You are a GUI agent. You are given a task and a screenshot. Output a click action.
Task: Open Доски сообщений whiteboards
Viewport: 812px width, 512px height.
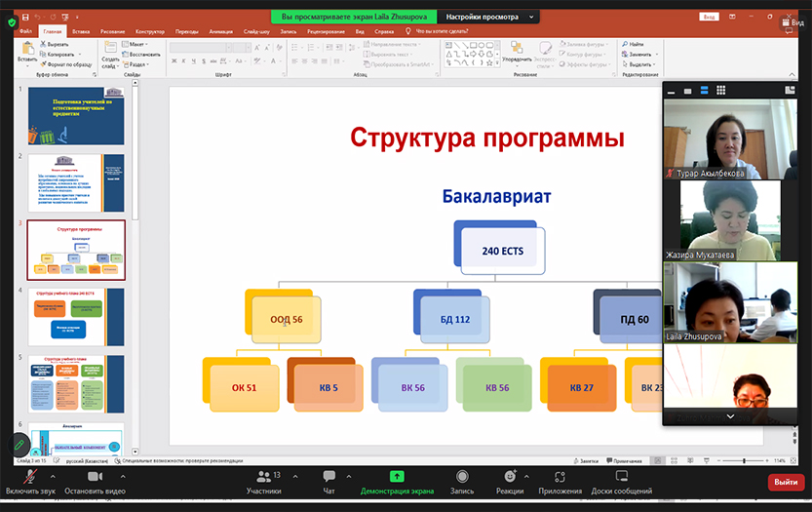[621, 477]
